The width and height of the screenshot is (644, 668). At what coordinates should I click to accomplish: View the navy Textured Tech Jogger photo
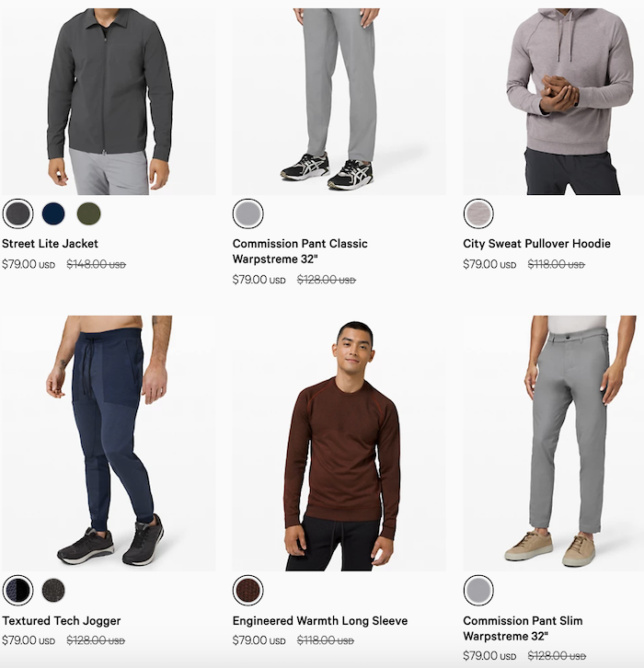pos(109,443)
